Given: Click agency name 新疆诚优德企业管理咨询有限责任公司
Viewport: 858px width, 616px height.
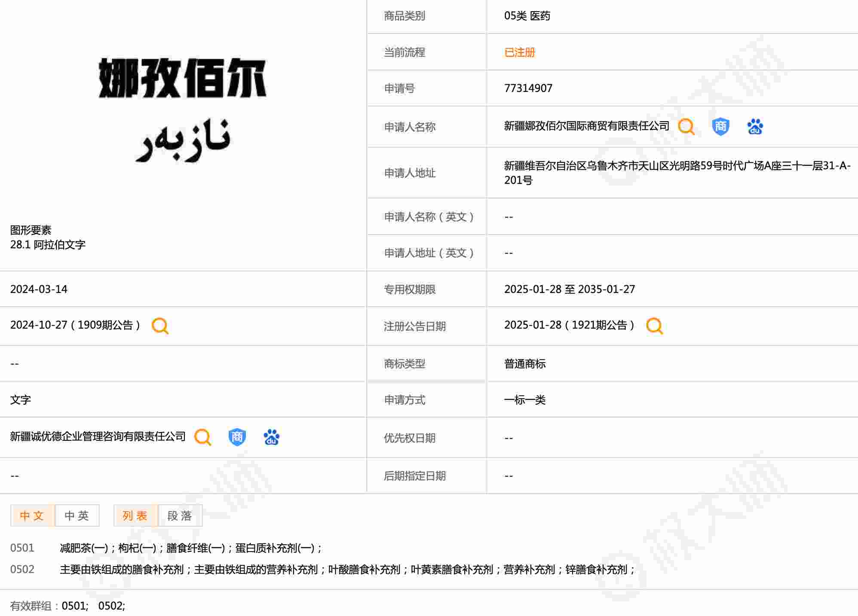Looking at the screenshot, I should [98, 436].
